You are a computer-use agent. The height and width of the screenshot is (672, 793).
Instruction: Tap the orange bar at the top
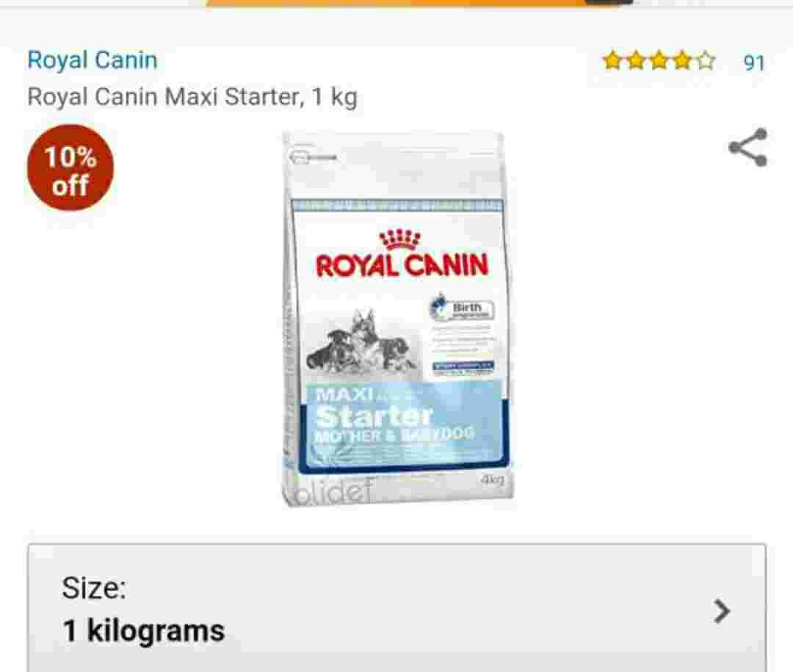pos(420,3)
